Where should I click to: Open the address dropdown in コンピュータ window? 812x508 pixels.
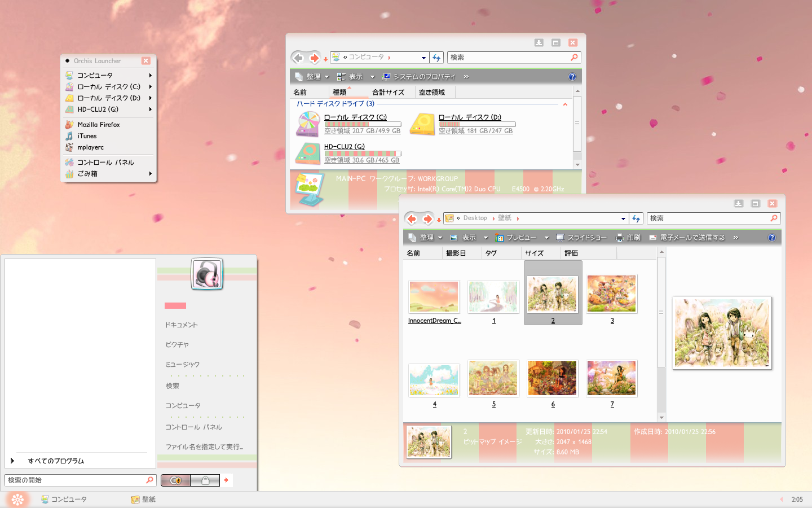[423, 58]
